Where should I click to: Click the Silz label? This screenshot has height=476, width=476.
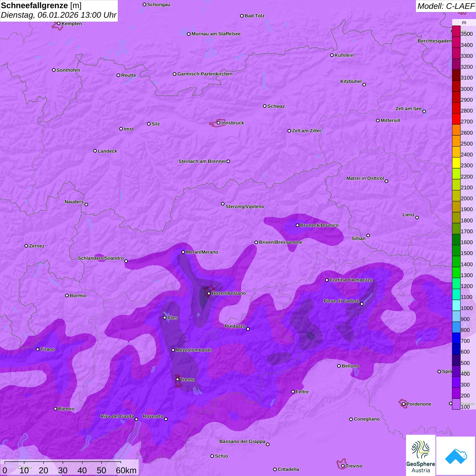(x=156, y=124)
